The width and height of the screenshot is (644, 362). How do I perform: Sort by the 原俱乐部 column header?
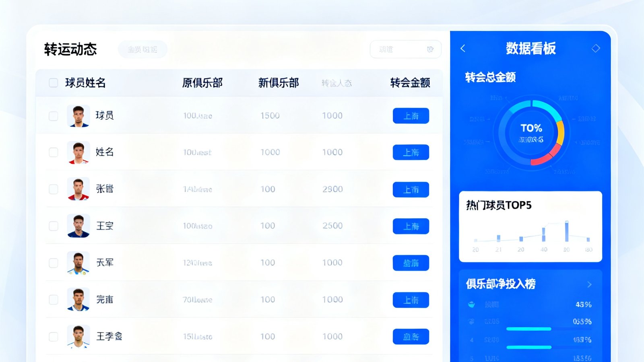pyautogui.click(x=202, y=83)
